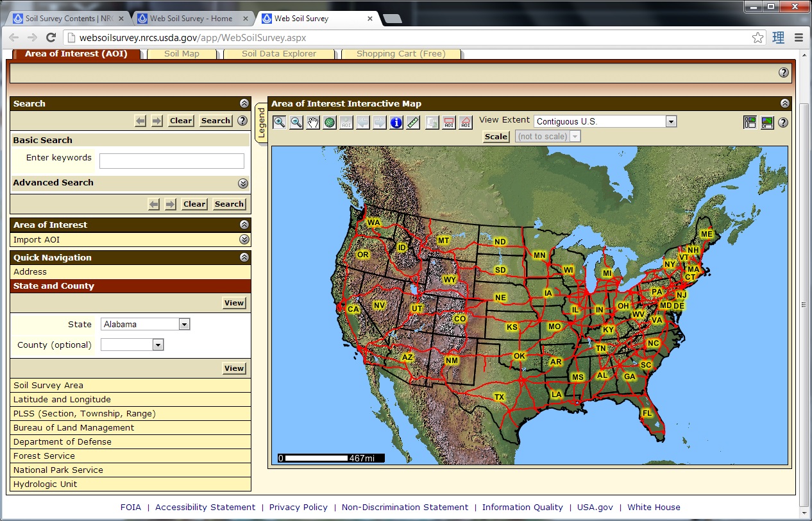Open help icon in Search panel

point(242,121)
